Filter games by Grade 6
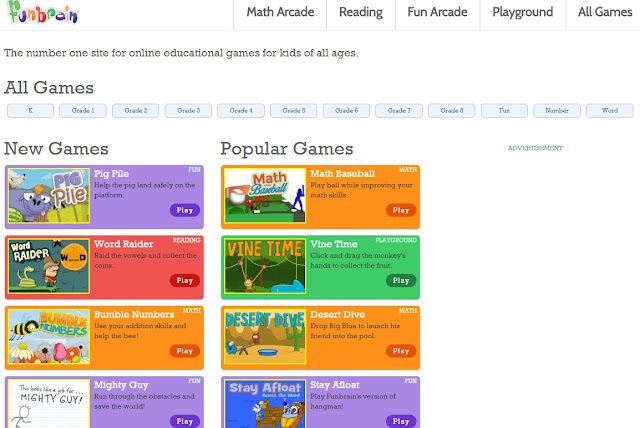Viewport: 640px width, 428px height. tap(346, 111)
